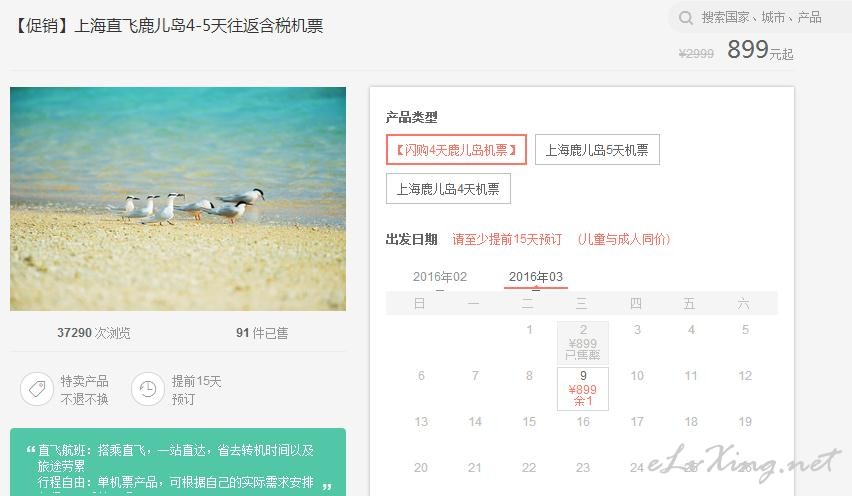Viewport: 852px width, 496px height.
Task: Select 上海鹿儿岛4天机票 product type
Action: (448, 189)
